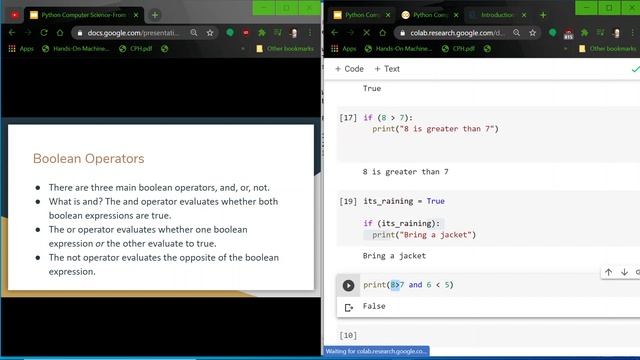Open green extension icon in Slides browser toolbar
Image resolution: width=640 pixels, height=360 pixels.
230,33
